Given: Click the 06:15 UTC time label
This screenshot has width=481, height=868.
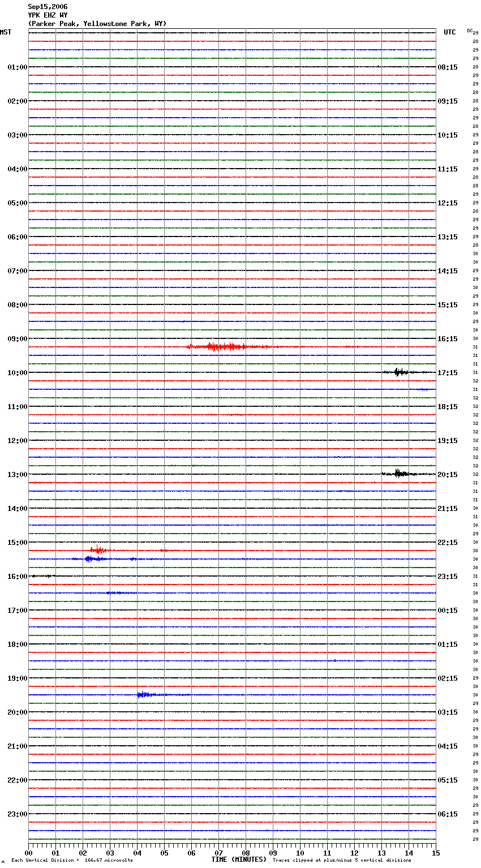Looking at the screenshot, I should click(448, 814).
